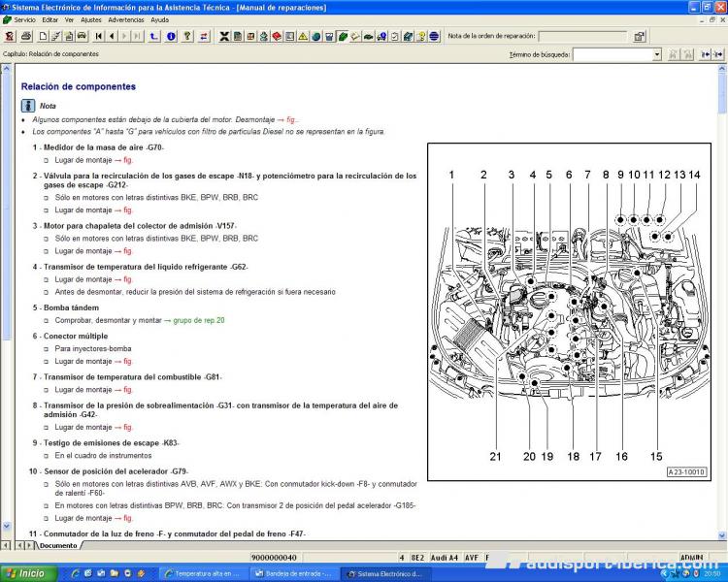Click the red book icon in toolbar
This screenshot has height=582, width=728.
[x=277, y=36]
